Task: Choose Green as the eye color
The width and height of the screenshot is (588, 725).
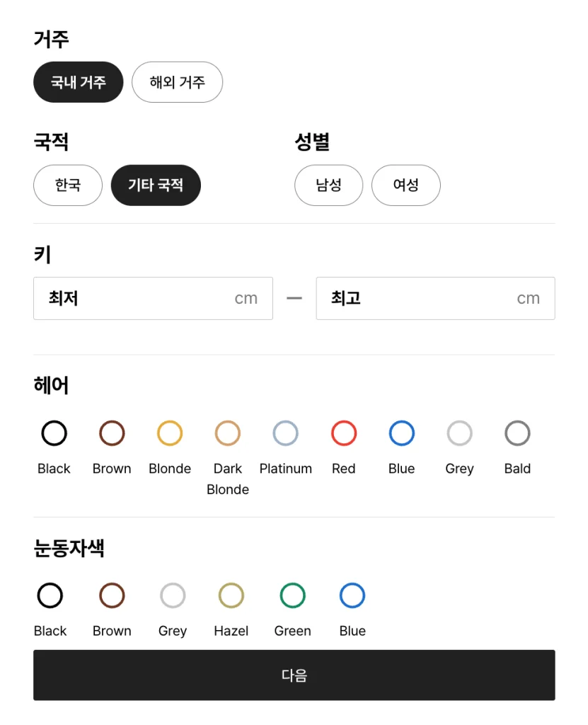Action: (x=292, y=595)
